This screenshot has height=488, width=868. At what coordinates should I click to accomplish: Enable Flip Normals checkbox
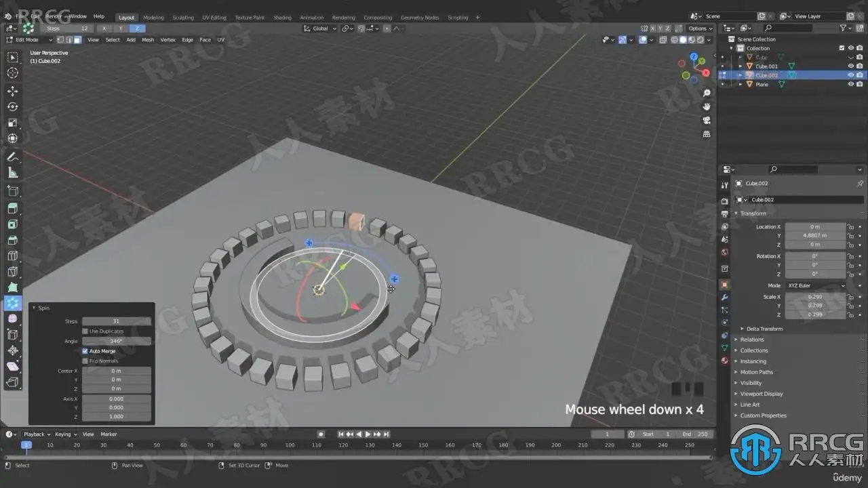click(x=85, y=361)
